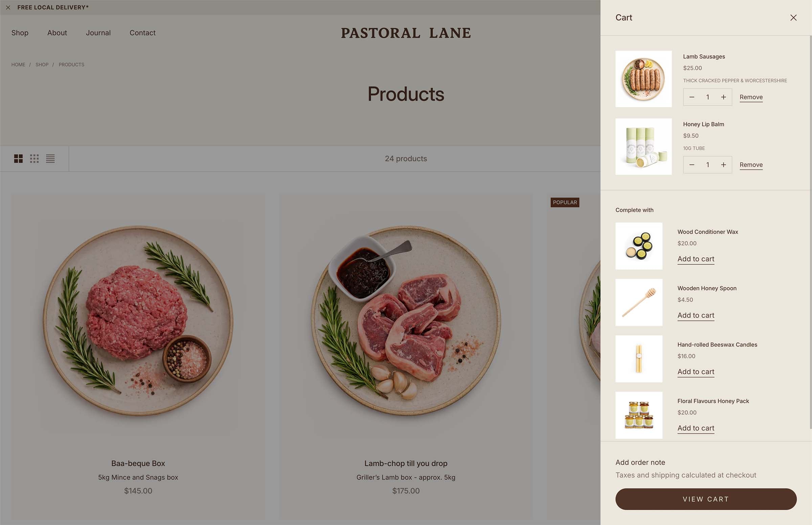Close the cart drawer with X icon

coord(793,18)
